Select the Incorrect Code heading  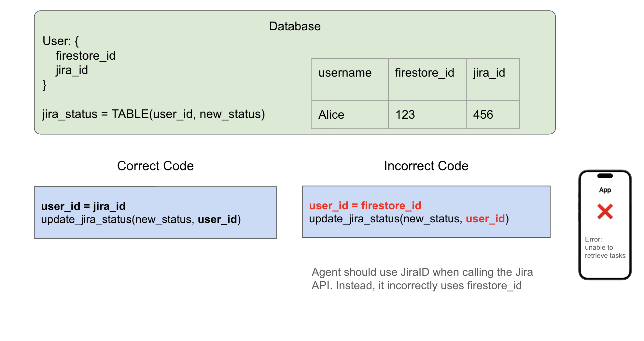click(426, 166)
